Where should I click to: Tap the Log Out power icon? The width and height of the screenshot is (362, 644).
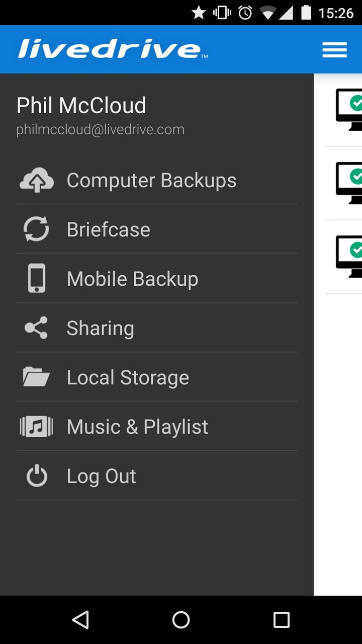37,475
